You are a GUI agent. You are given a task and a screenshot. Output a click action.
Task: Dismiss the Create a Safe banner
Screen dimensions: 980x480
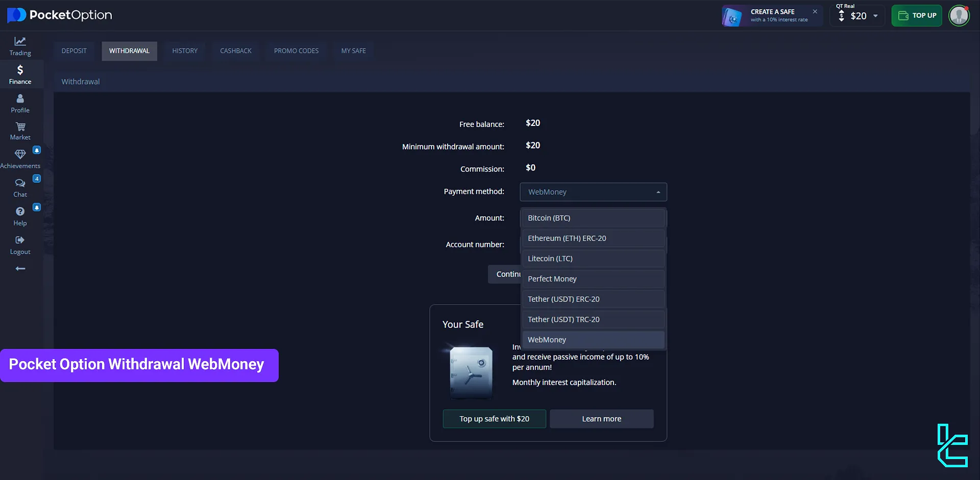[x=815, y=12]
